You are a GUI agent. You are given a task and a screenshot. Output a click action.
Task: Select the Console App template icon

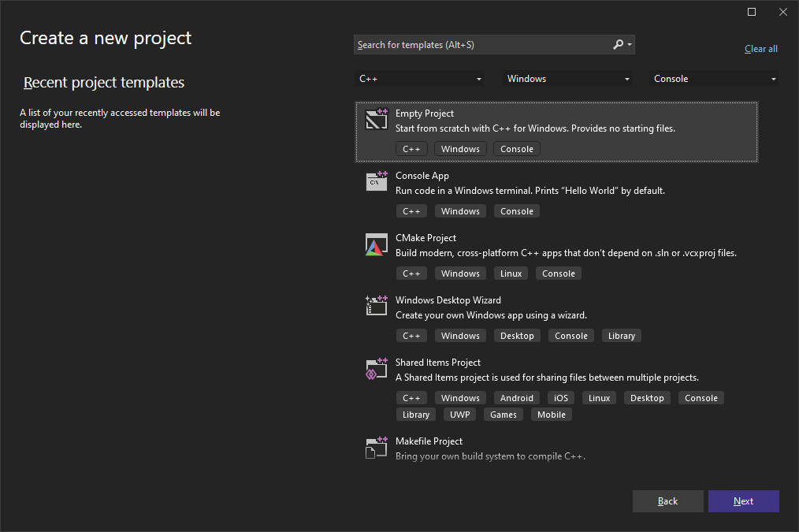[377, 181]
